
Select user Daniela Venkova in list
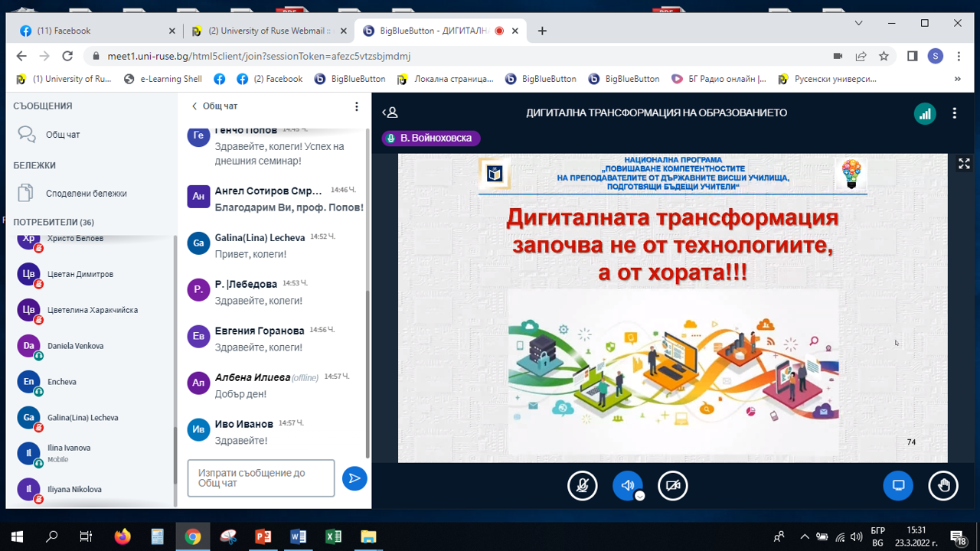point(75,346)
